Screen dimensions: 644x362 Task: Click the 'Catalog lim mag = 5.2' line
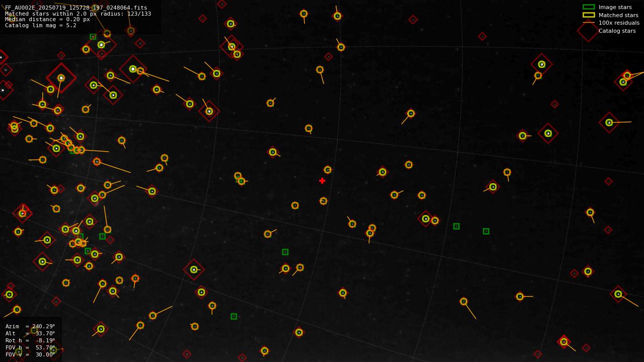point(41,26)
